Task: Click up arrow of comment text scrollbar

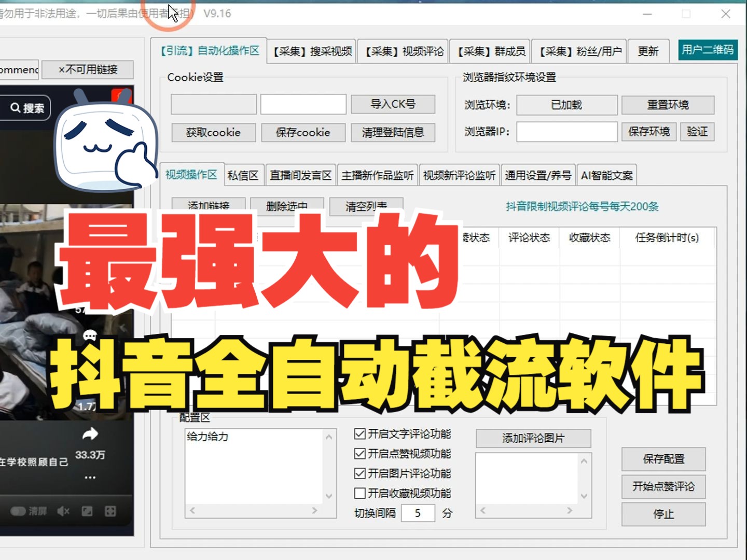Action: pos(329,437)
